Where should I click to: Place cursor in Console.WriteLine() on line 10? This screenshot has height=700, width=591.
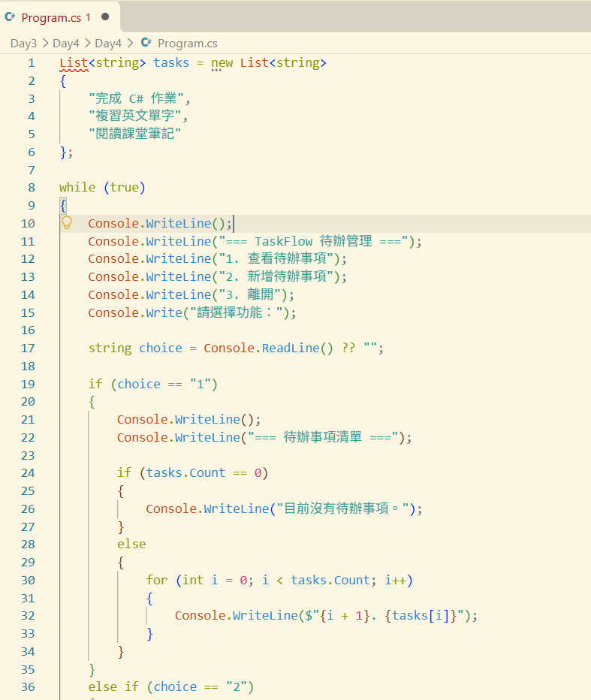point(160,223)
